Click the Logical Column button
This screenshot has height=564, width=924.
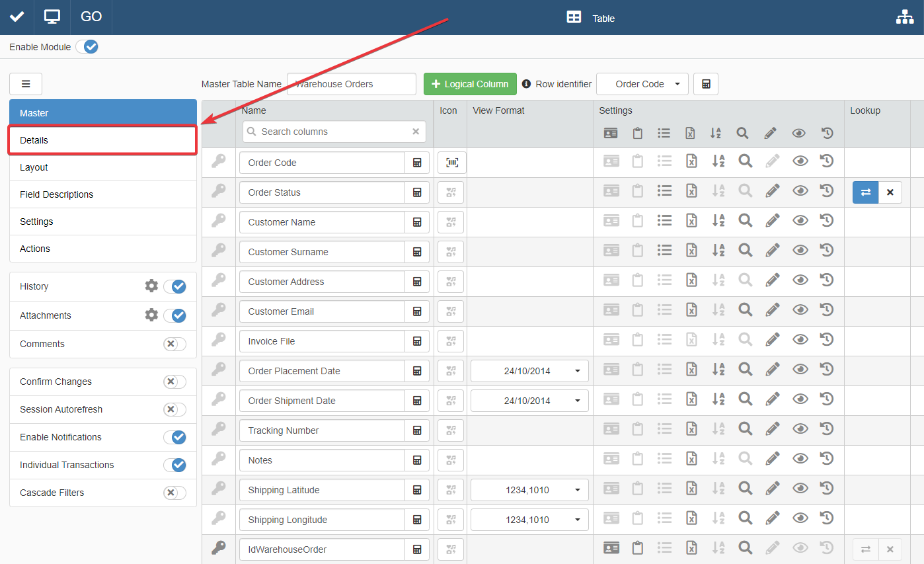click(x=470, y=84)
